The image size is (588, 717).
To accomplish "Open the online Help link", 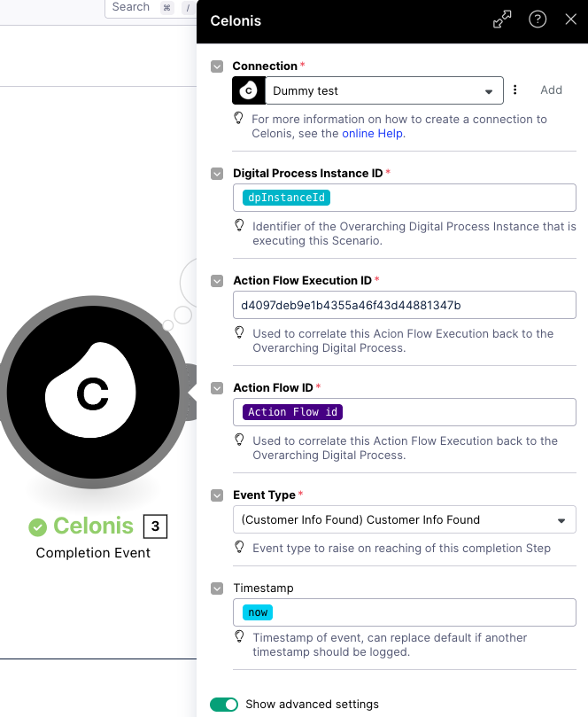I will tap(372, 134).
